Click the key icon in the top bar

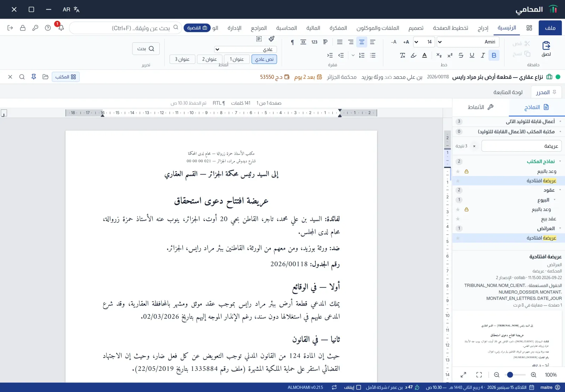tap(35, 28)
